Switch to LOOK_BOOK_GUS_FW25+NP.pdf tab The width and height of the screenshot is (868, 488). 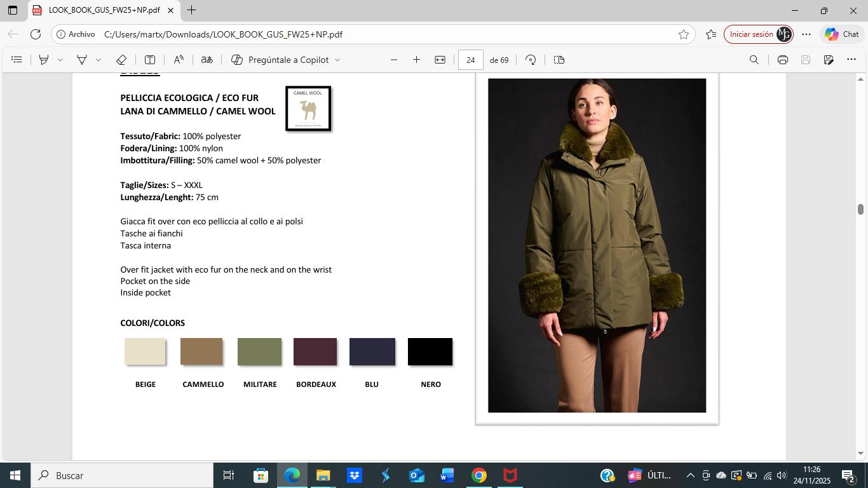coord(104,10)
